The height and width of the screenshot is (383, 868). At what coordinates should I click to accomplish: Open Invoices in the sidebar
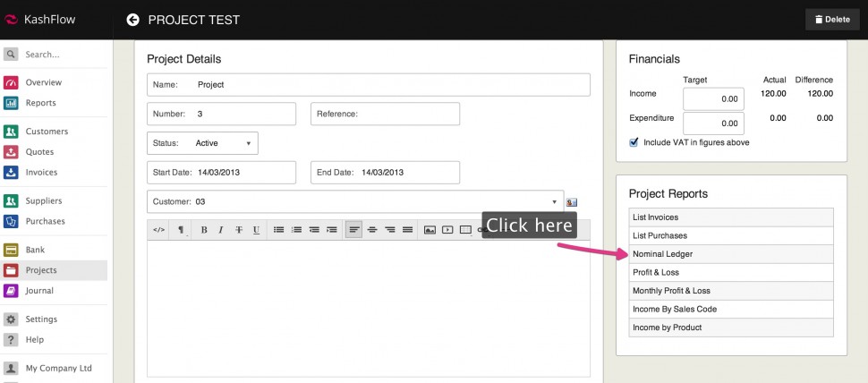[41, 172]
